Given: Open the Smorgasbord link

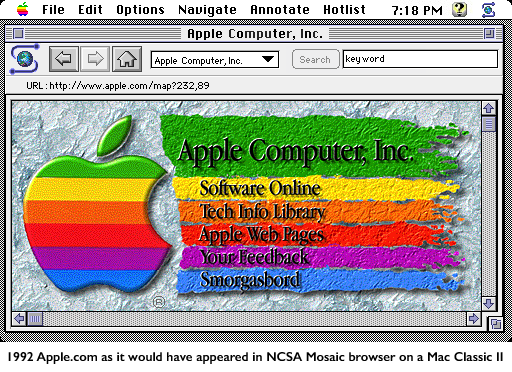Looking at the screenshot, I should pyautogui.click(x=250, y=280).
